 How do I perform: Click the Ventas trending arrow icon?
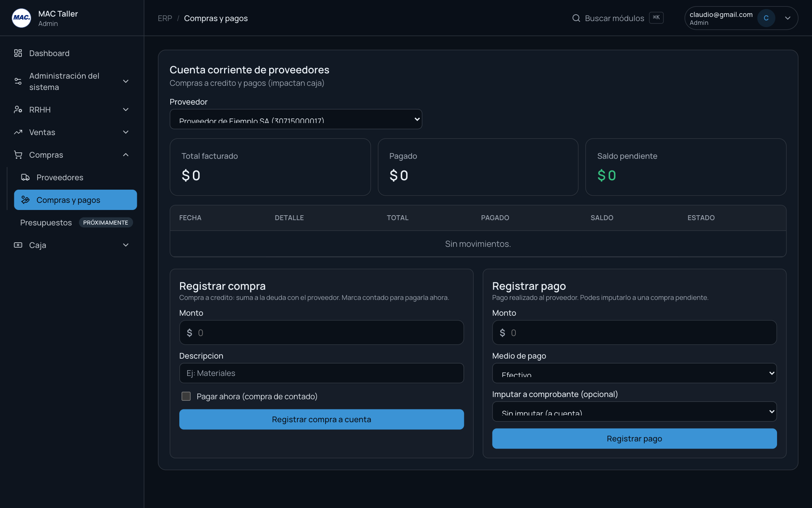click(x=18, y=132)
